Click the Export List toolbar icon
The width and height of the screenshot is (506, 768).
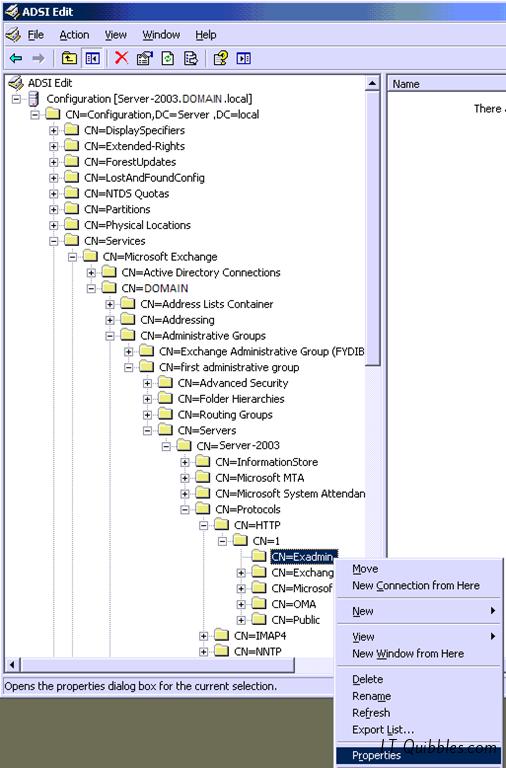[191, 59]
